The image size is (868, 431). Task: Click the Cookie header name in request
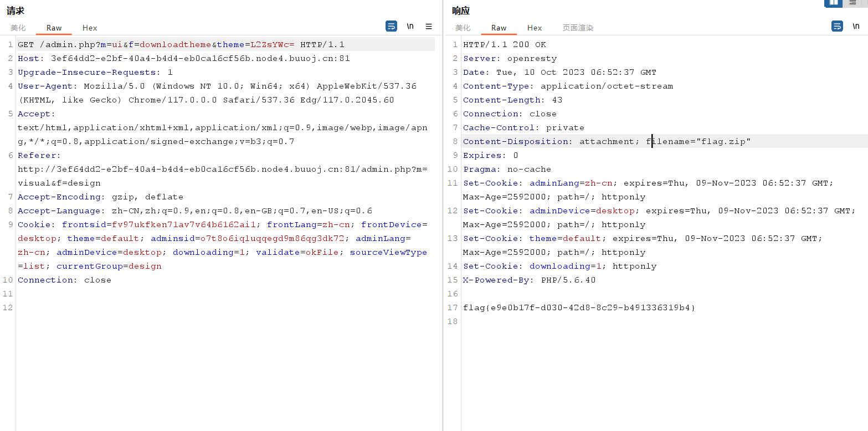coord(37,224)
